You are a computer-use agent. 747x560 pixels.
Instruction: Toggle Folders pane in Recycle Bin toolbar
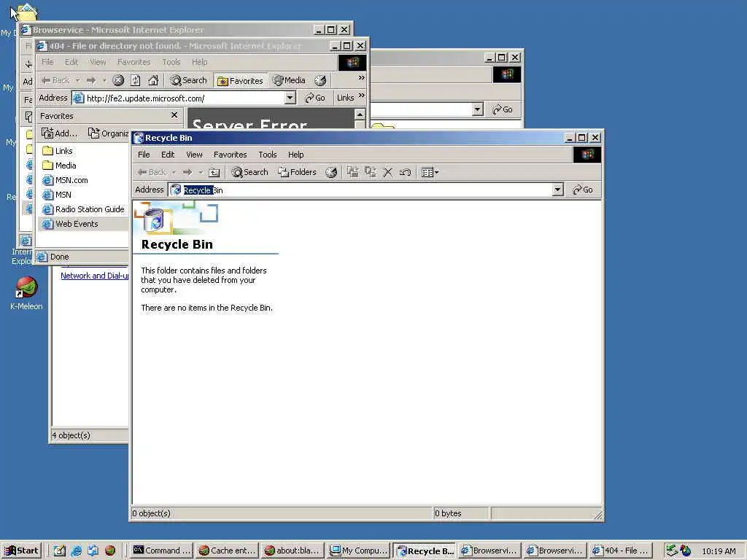(298, 172)
